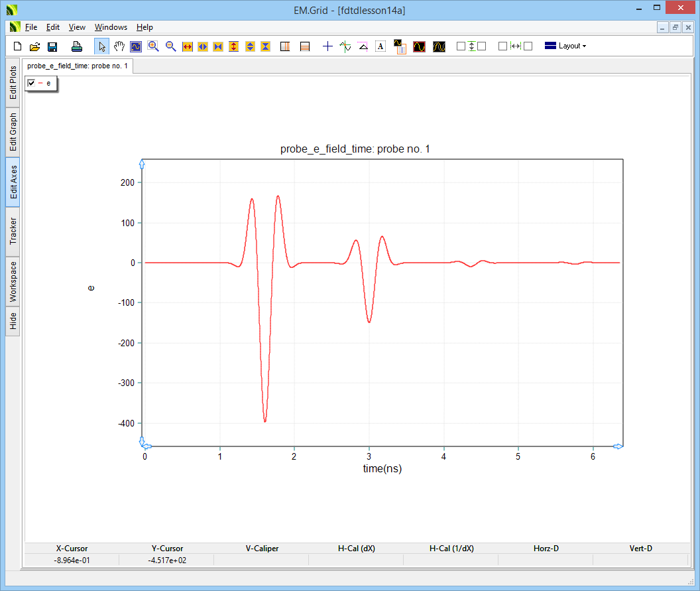Select the probe_e_field_time tab
The image size is (700, 591).
tap(78, 66)
